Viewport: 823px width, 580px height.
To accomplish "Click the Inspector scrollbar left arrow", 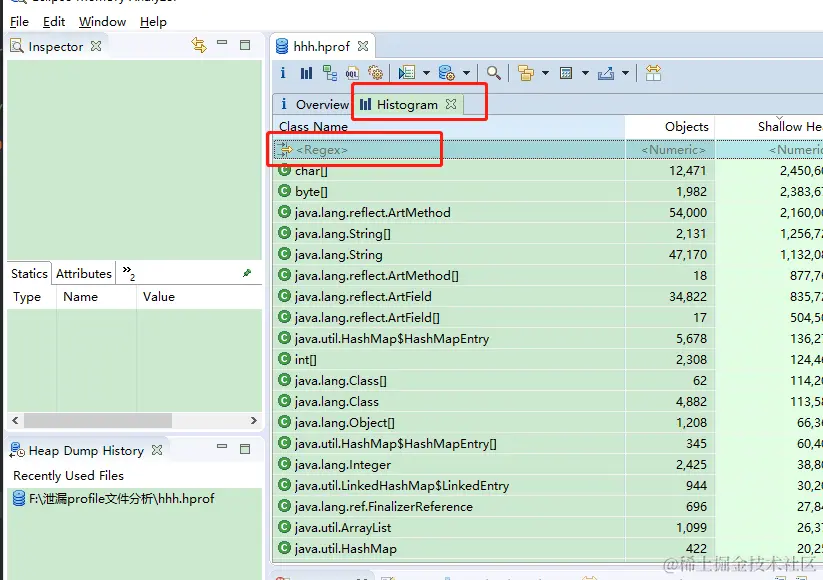I will (15, 420).
